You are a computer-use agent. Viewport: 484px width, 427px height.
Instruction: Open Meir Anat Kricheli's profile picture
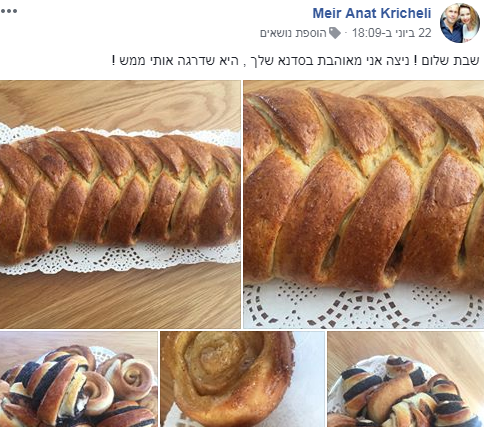pyautogui.click(x=460, y=23)
